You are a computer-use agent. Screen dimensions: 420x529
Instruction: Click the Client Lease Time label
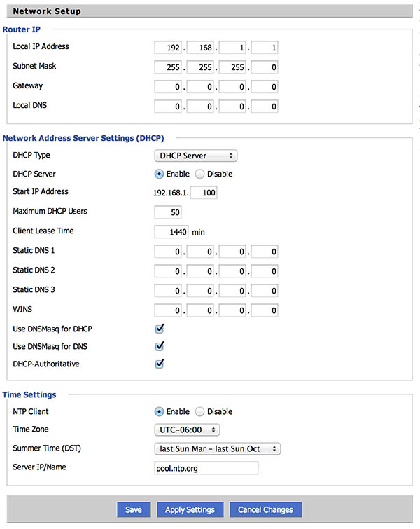[43, 231]
